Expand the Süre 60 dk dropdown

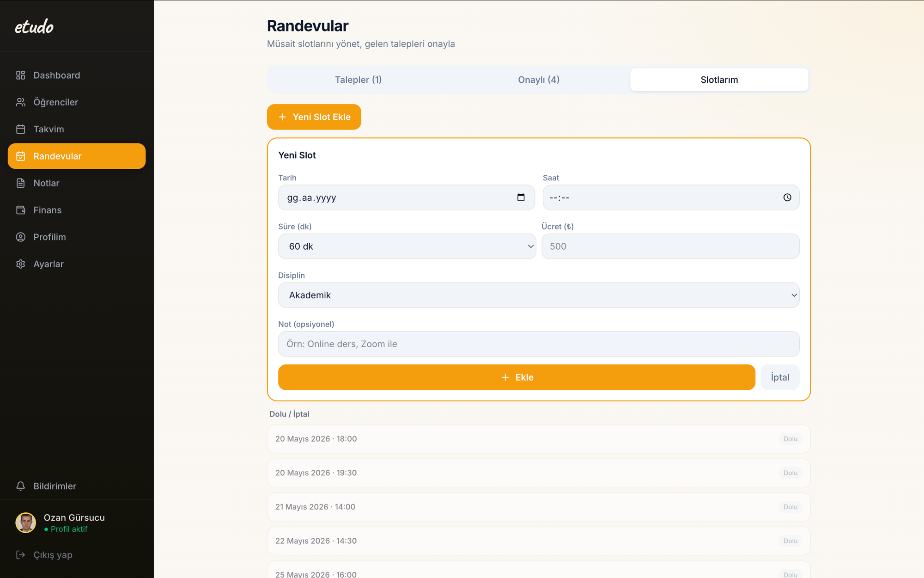[x=407, y=246]
